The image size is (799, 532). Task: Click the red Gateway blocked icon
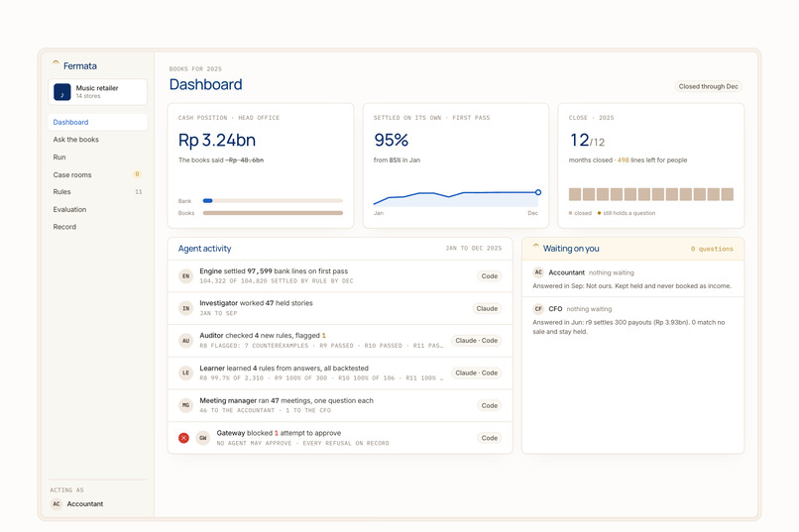184,438
